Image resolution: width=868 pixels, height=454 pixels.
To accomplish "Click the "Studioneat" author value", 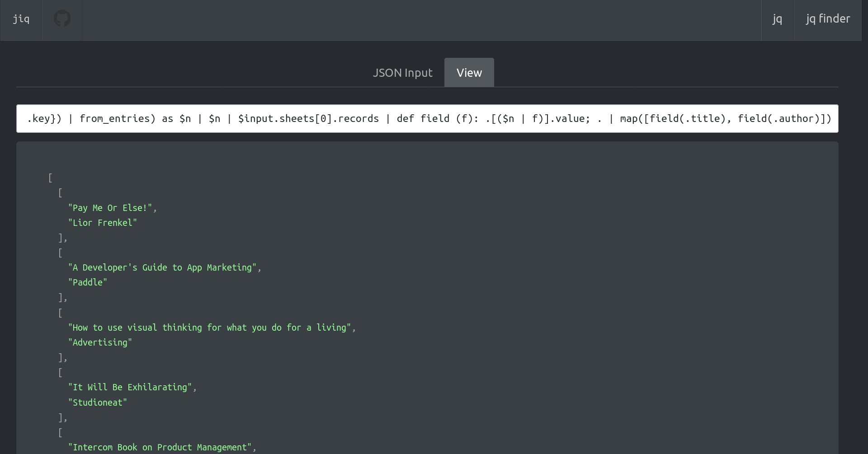I will [x=98, y=403].
